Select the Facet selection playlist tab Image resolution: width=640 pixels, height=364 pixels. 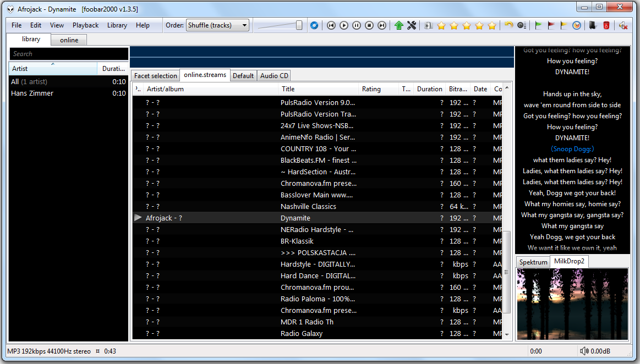click(x=156, y=76)
